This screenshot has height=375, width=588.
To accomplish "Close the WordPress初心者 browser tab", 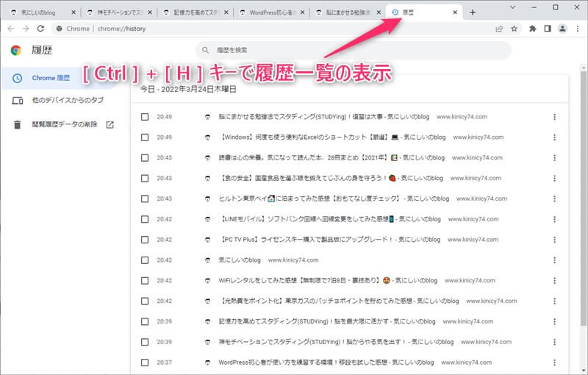I will (x=302, y=12).
